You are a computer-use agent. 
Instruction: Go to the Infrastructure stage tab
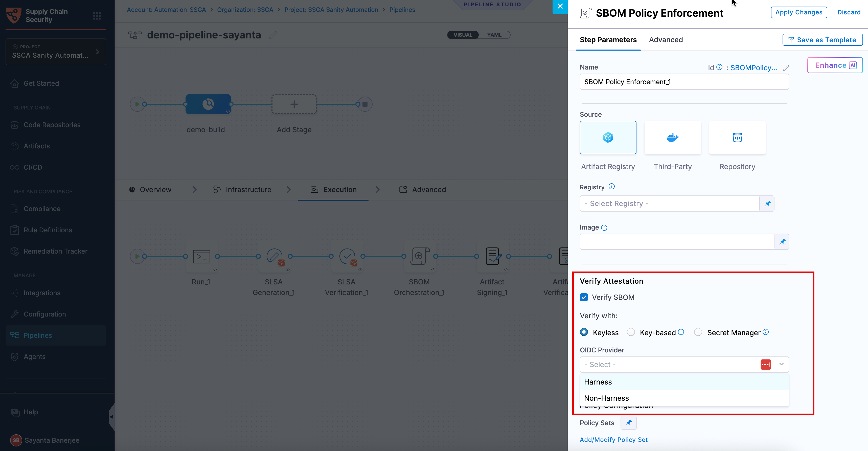[242, 190]
